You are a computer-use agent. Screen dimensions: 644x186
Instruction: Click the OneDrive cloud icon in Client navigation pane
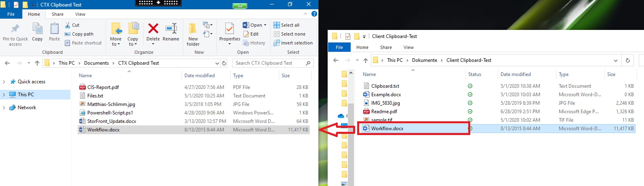pos(341,116)
